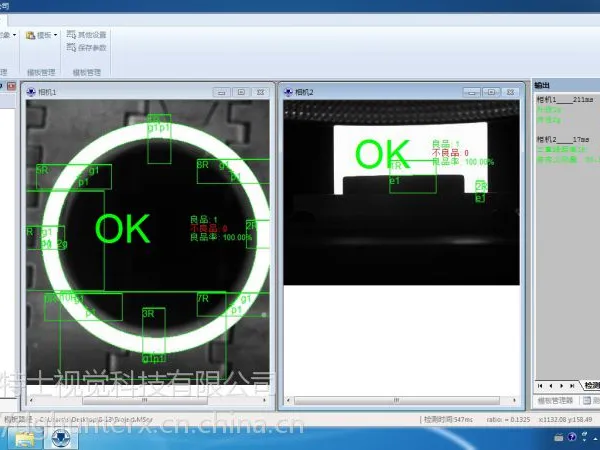Image resolution: width=600 pixels, height=450 pixels.
Task: Click the 相机1 horizontal scrollbar thumb
Action: click(145, 400)
